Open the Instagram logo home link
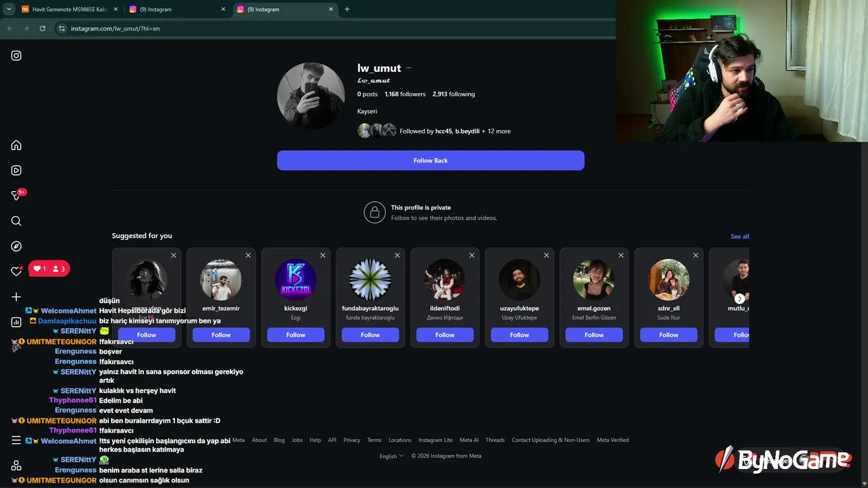 coord(16,56)
